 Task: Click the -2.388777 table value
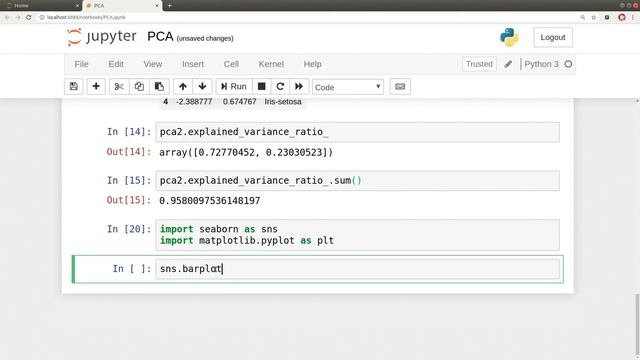tap(194, 102)
